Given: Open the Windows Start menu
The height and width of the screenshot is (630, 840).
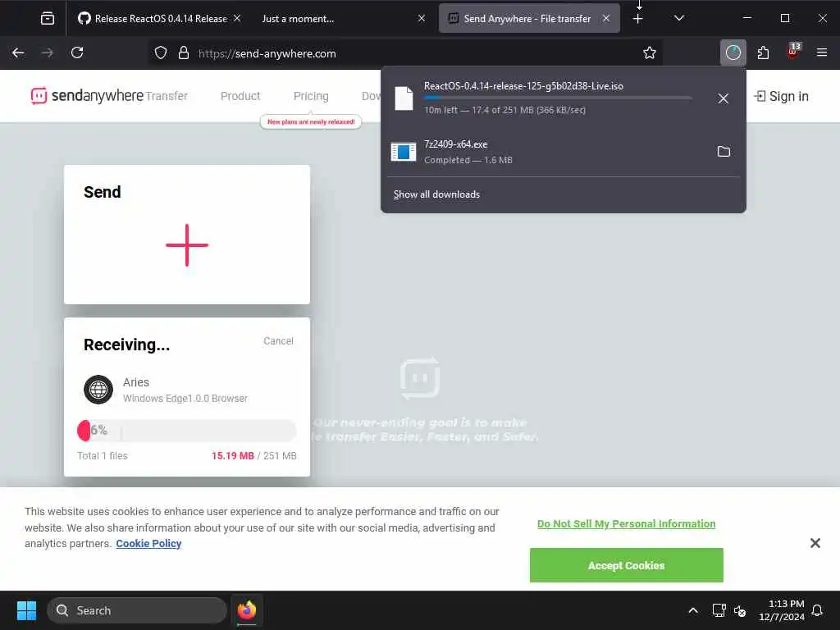Looking at the screenshot, I should 27,610.
